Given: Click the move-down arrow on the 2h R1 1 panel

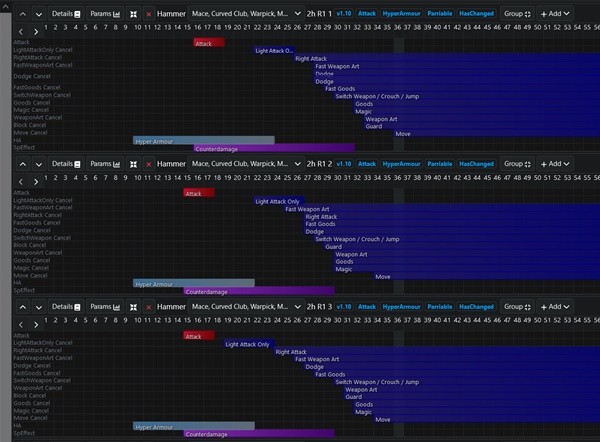Looking at the screenshot, I should pos(38,15).
